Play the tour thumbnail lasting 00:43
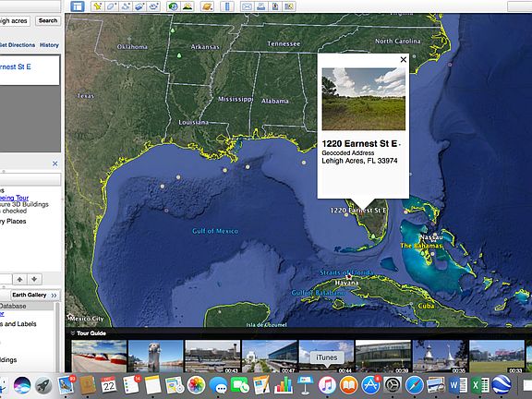 click(212, 357)
